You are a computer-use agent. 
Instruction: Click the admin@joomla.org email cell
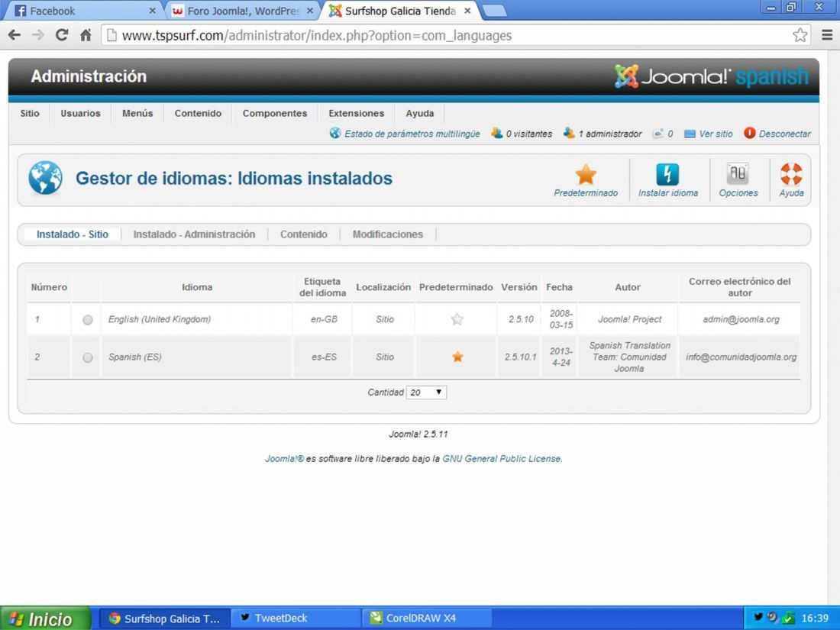click(x=741, y=319)
